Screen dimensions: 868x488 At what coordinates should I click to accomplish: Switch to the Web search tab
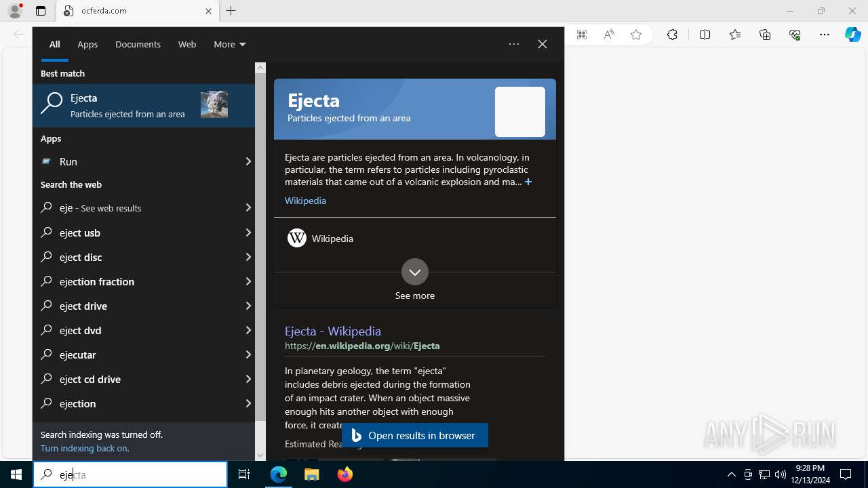pyautogui.click(x=187, y=44)
